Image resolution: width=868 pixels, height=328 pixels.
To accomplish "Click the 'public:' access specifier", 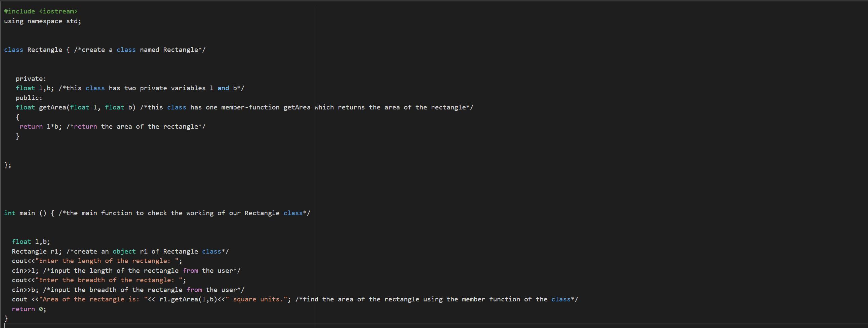I will tap(29, 98).
